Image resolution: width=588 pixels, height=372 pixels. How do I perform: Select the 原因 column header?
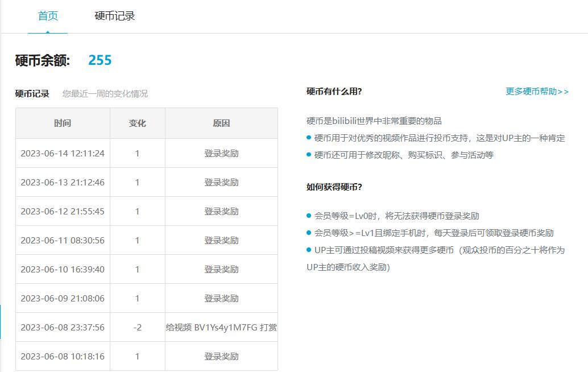click(x=221, y=123)
